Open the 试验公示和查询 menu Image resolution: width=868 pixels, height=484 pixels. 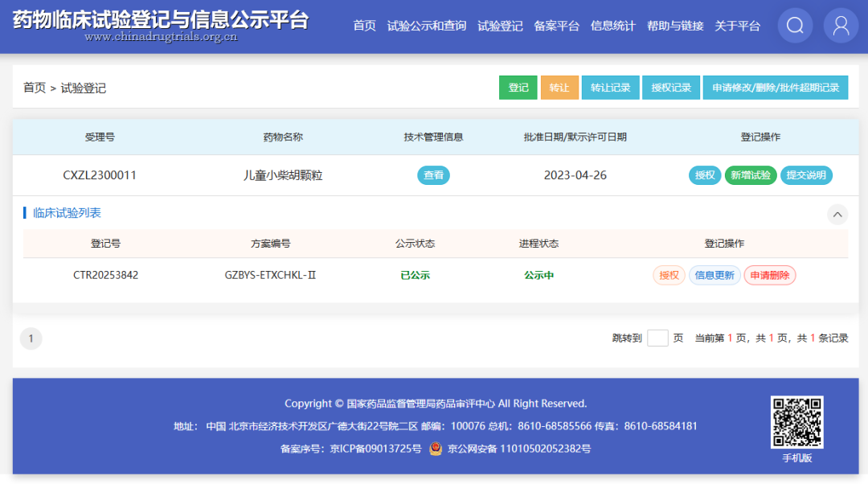tap(427, 25)
